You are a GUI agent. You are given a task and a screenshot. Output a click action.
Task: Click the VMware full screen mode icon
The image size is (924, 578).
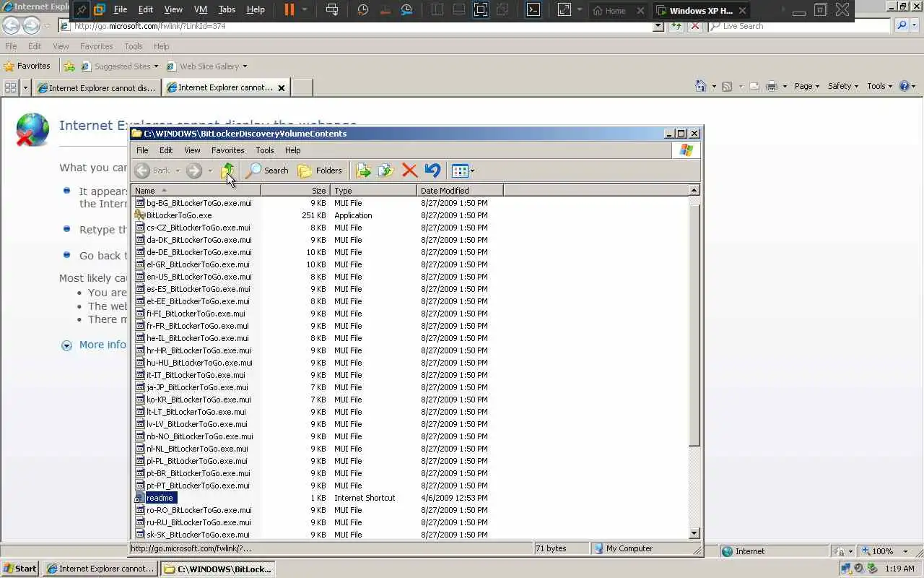[481, 10]
